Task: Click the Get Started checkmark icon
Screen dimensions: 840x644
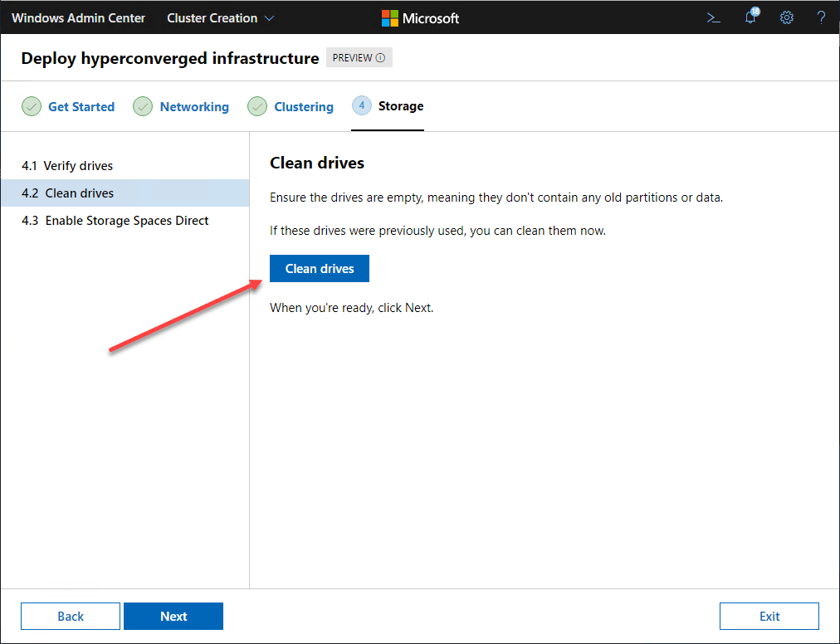Action: pos(32,106)
